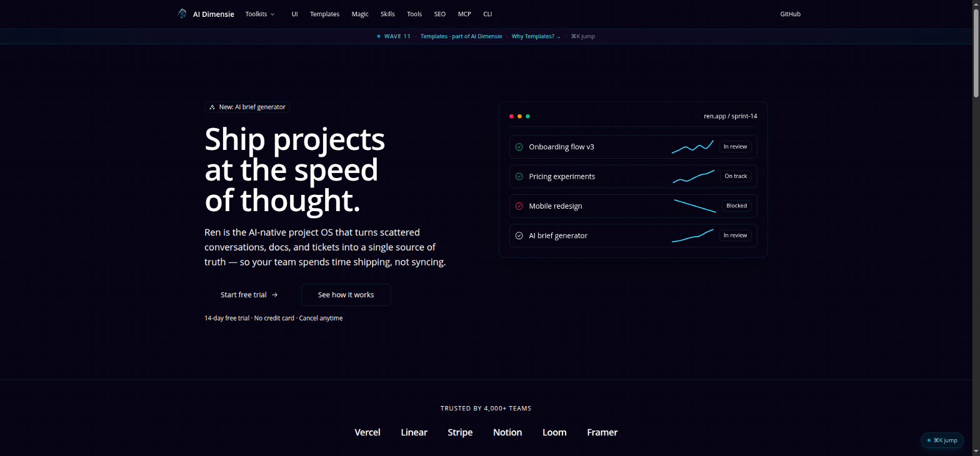
Task: Open the Tools nav item
Action: 414,14
